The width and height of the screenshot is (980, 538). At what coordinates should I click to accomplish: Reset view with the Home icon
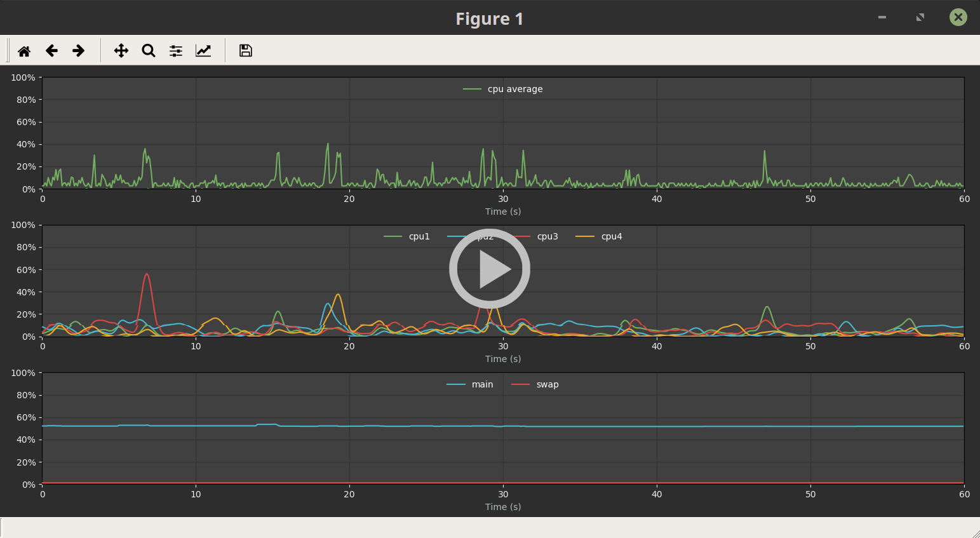[x=24, y=50]
